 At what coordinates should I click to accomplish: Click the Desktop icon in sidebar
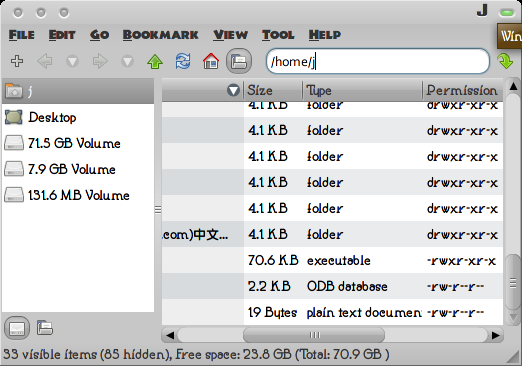pos(14,117)
